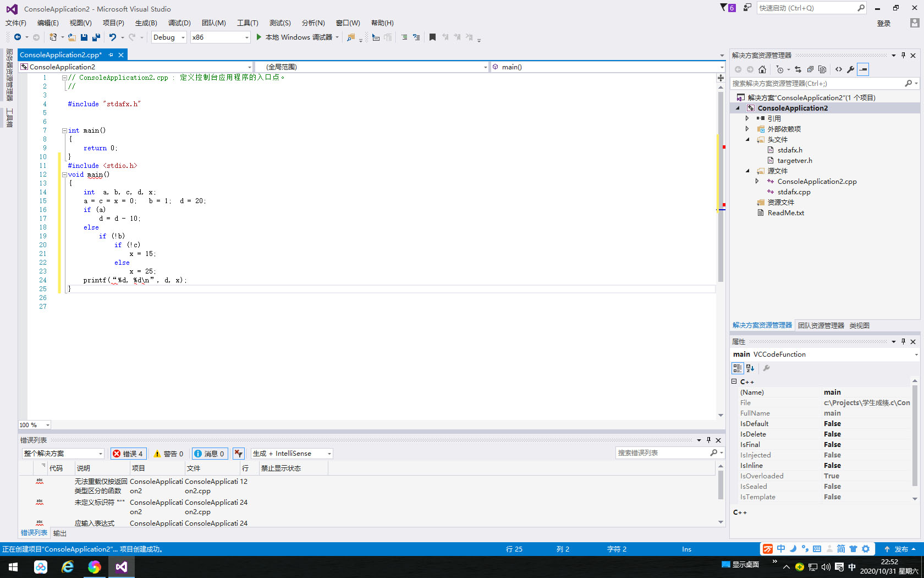
Task: Click the Save All icon
Action: point(96,37)
